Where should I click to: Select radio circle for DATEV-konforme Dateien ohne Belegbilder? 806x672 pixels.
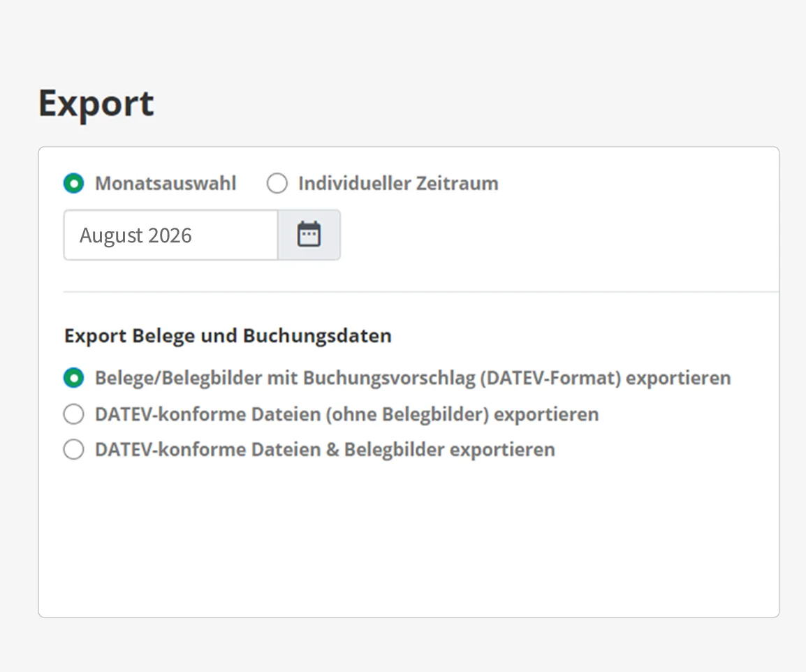(x=73, y=414)
